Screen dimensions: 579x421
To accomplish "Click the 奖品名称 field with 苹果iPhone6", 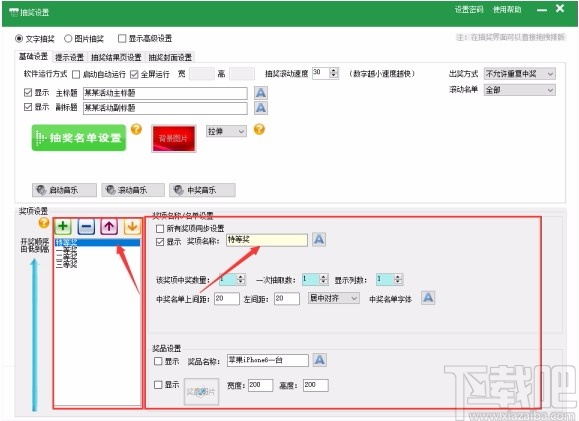I will [268, 360].
